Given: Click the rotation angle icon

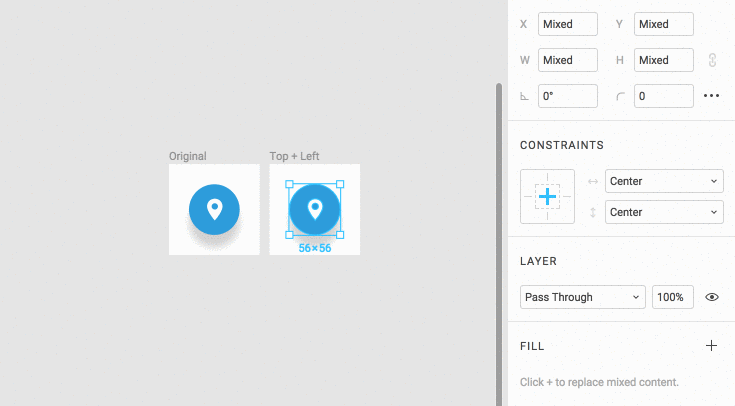Looking at the screenshot, I should [x=525, y=97].
